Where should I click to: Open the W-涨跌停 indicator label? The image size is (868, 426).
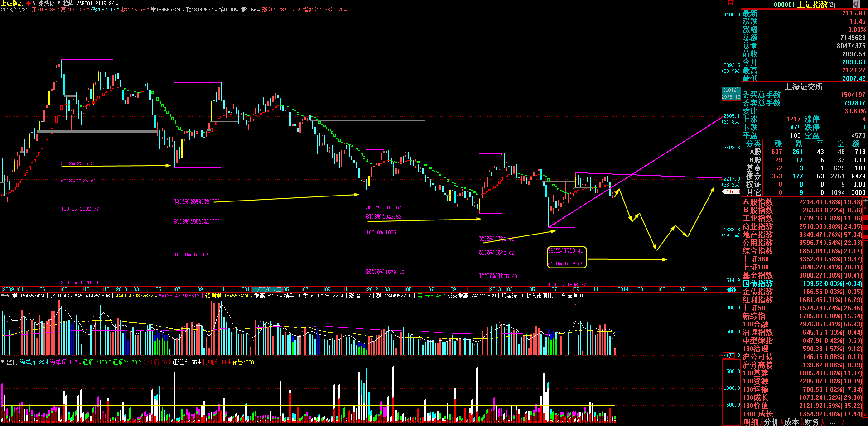pyautogui.click(x=43, y=3)
